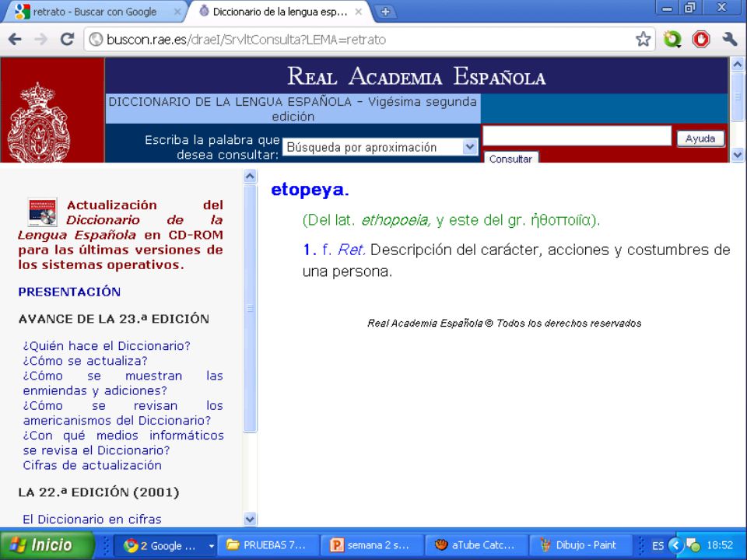Click header frame scrollbar down arrow
747x560 pixels.
click(738, 156)
